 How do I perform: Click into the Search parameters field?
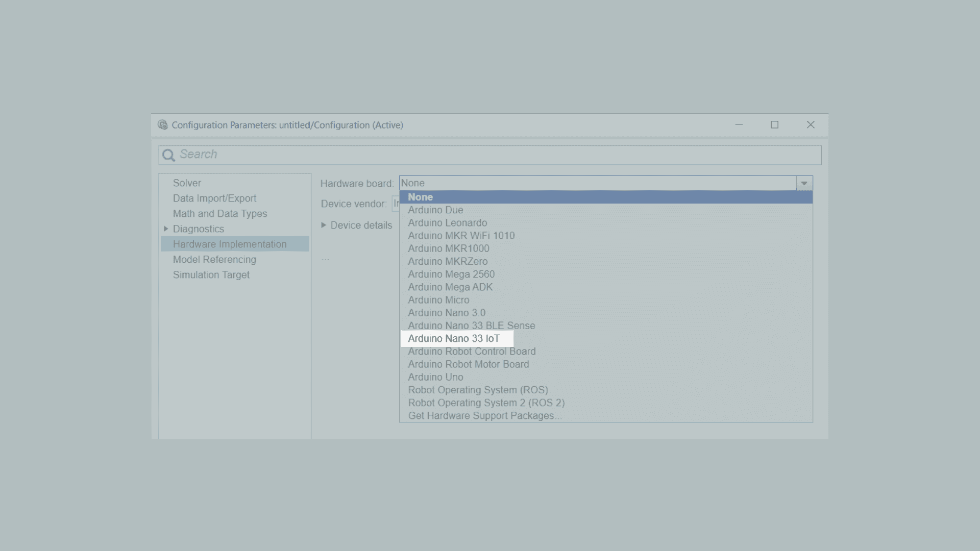coord(490,155)
